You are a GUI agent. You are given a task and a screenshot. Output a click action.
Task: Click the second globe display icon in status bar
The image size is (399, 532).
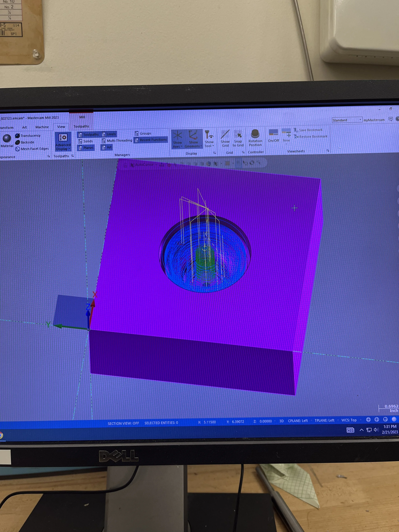click(377, 419)
